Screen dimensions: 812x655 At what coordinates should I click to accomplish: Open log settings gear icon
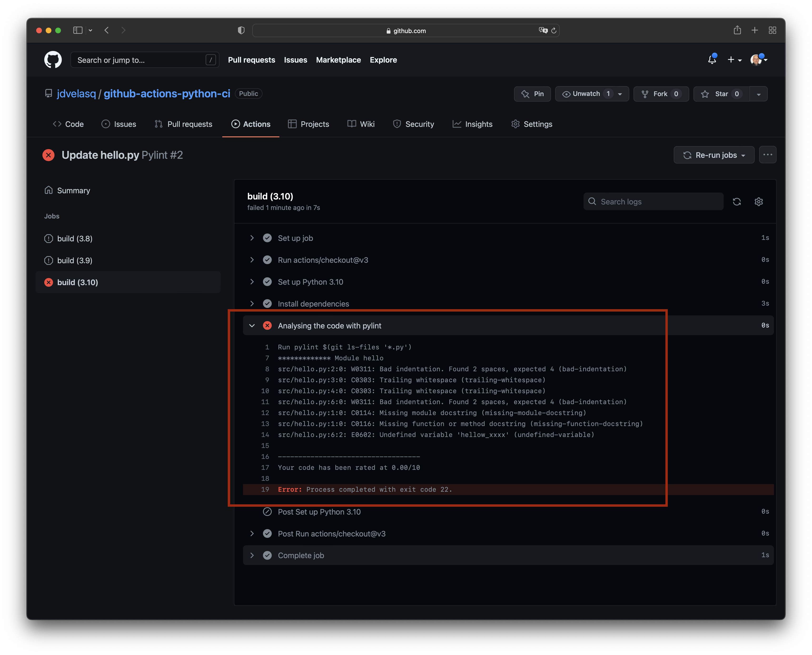coord(758,202)
